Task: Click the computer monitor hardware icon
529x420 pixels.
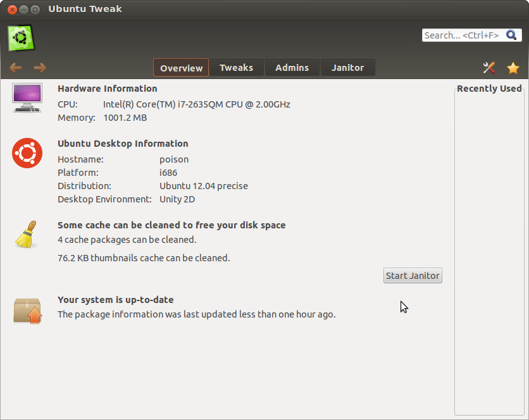Action: 27,97
